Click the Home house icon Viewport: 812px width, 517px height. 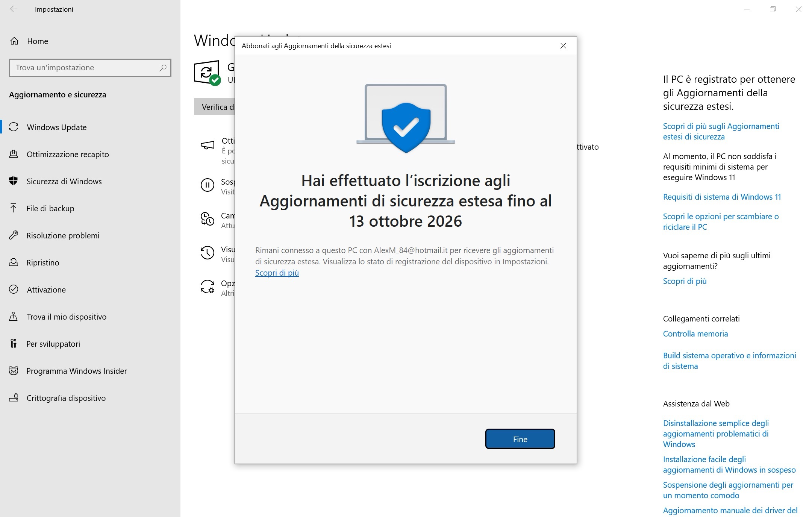coord(14,41)
